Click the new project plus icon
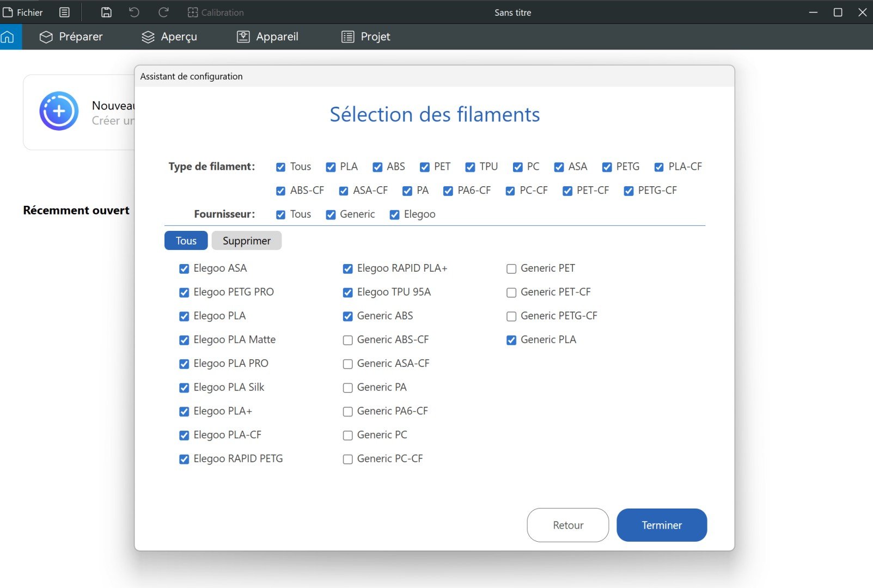The width and height of the screenshot is (873, 588). point(59,111)
